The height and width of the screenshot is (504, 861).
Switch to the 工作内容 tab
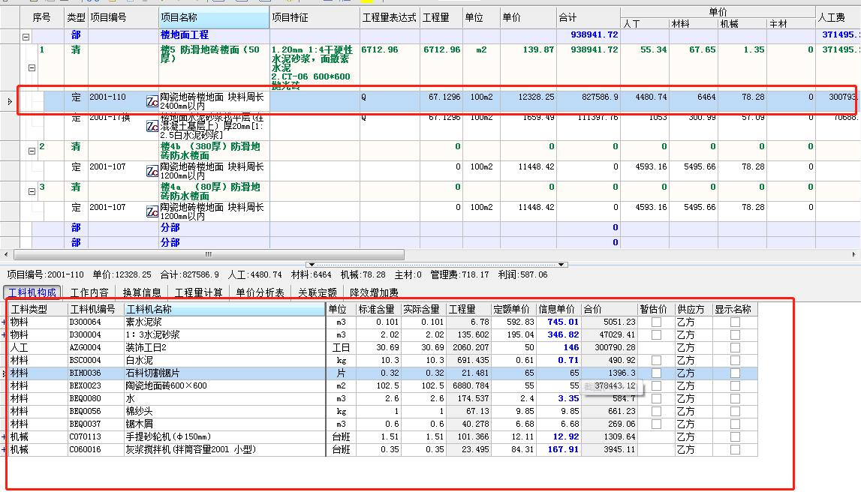(x=89, y=292)
